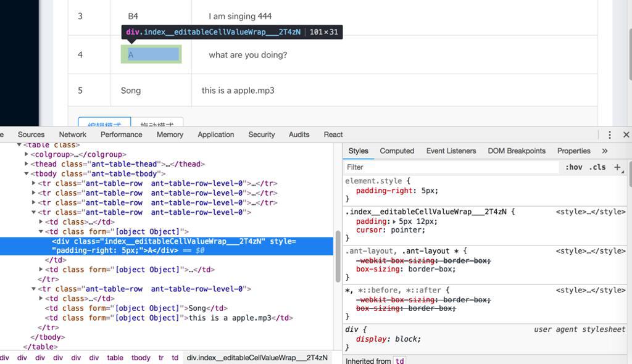Toggle :hov element state panel
The image size is (632, 364).
[573, 167]
